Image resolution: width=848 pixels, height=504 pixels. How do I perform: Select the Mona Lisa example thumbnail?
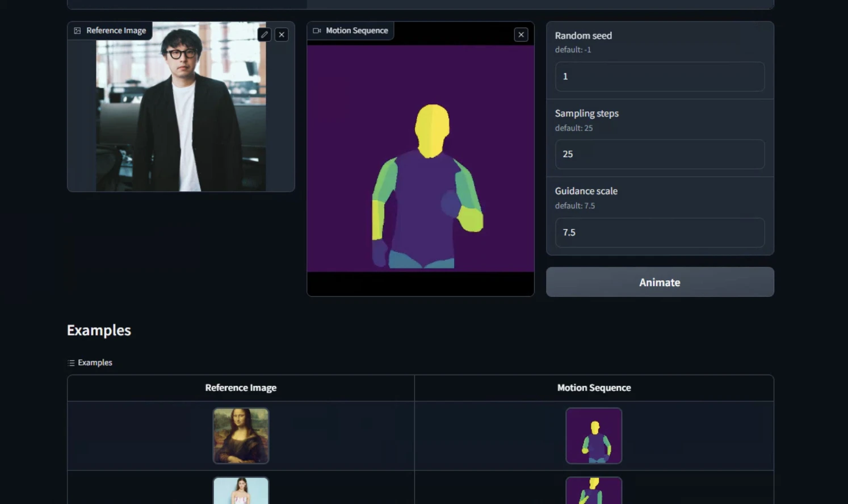coord(241,436)
